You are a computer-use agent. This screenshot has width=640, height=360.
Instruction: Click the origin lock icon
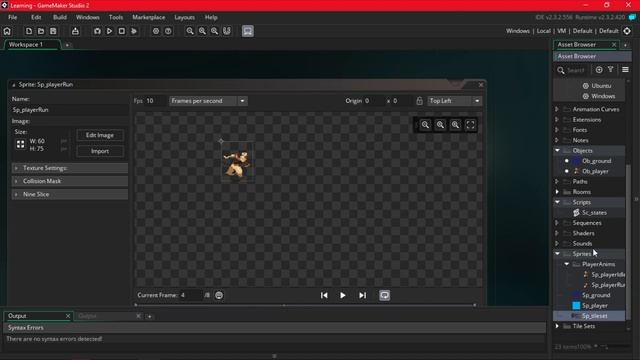419,101
